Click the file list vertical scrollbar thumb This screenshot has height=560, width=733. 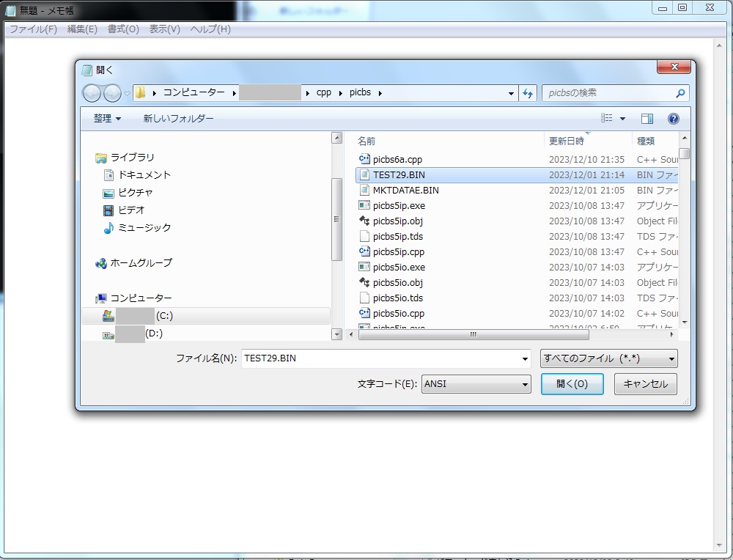point(685,153)
